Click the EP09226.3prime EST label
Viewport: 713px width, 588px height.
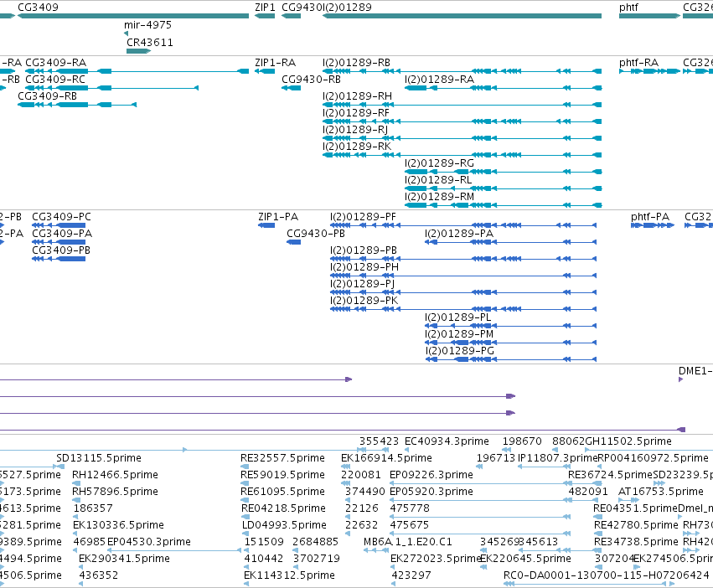coord(431,475)
